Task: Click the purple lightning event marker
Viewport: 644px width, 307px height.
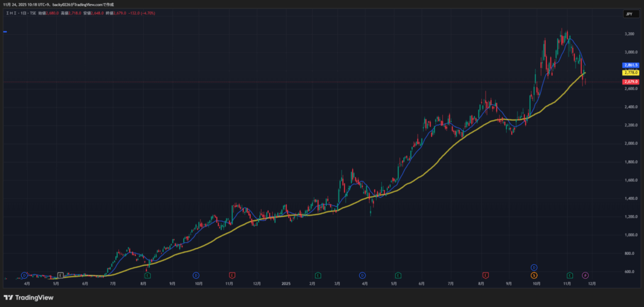Action: click(586, 275)
